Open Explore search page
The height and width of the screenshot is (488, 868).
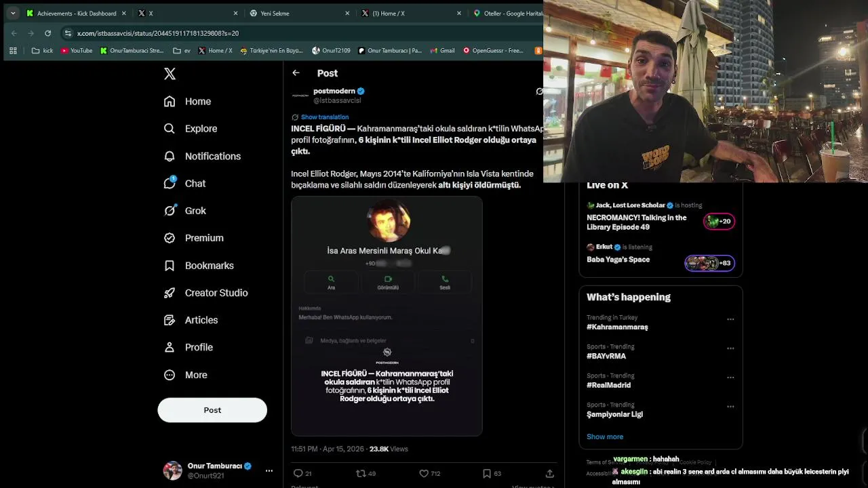click(x=191, y=129)
